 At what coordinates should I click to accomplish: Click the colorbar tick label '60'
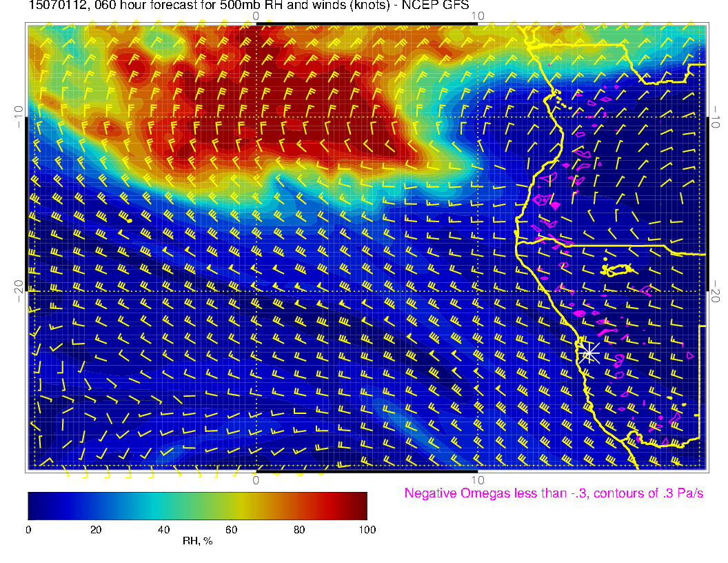tap(231, 530)
